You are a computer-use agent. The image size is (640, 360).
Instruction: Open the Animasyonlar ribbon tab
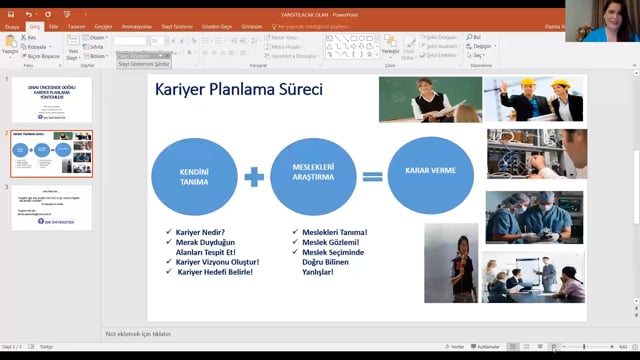pyautogui.click(x=137, y=27)
